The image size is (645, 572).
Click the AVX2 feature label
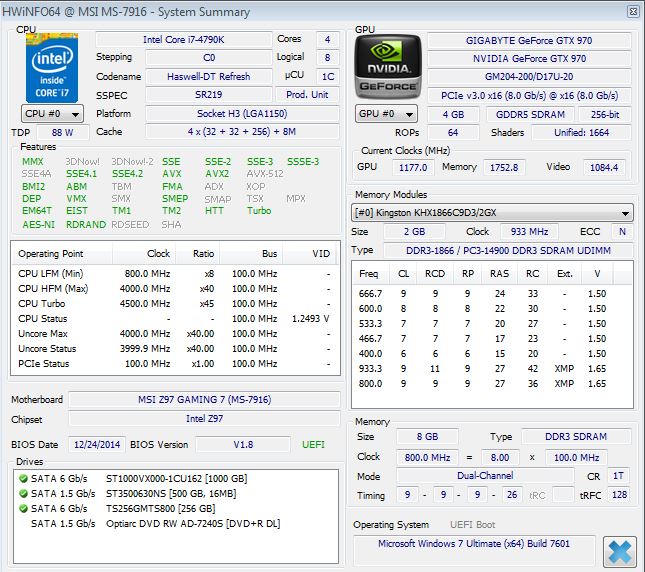(x=217, y=174)
